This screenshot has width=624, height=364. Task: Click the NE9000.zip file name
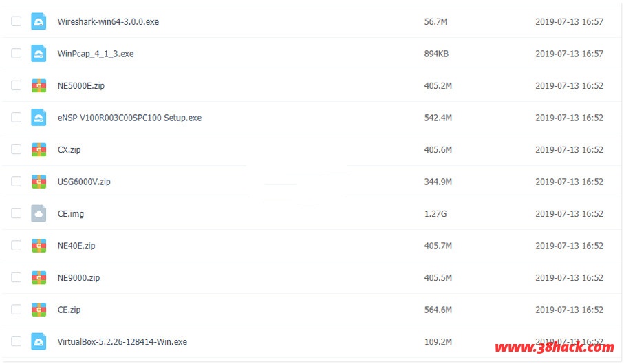(x=78, y=277)
